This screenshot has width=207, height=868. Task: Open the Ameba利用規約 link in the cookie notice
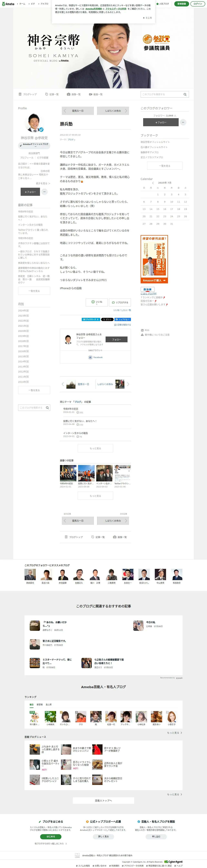coord(94,9)
